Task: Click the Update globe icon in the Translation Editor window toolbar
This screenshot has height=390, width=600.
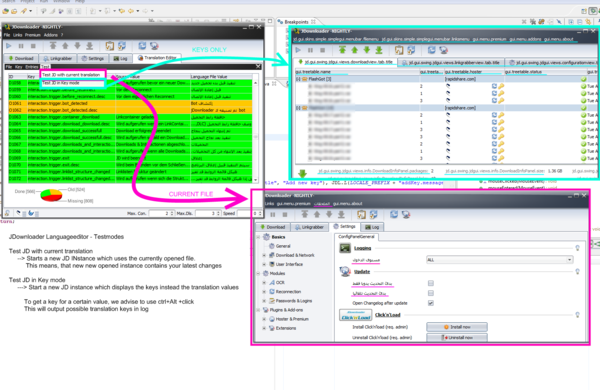Action: [x=154, y=46]
